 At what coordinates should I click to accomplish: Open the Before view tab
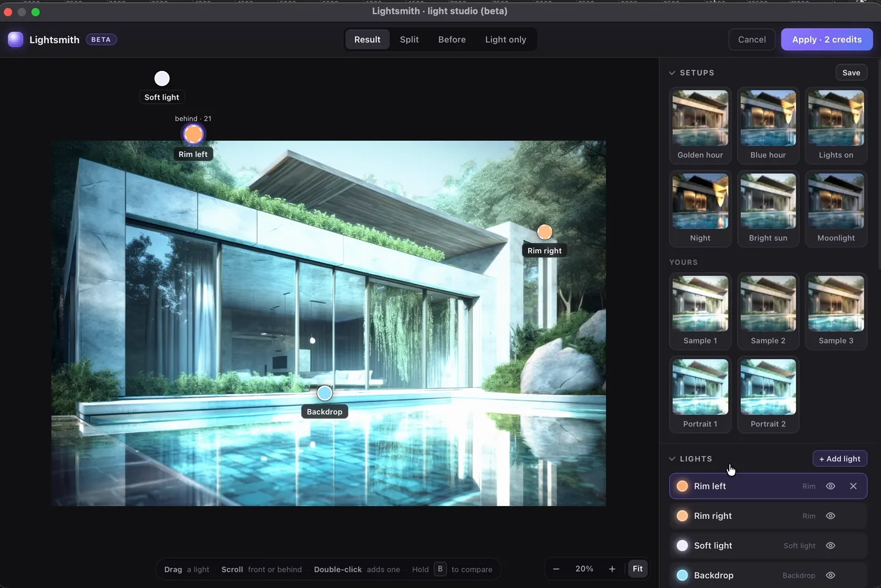pos(452,40)
